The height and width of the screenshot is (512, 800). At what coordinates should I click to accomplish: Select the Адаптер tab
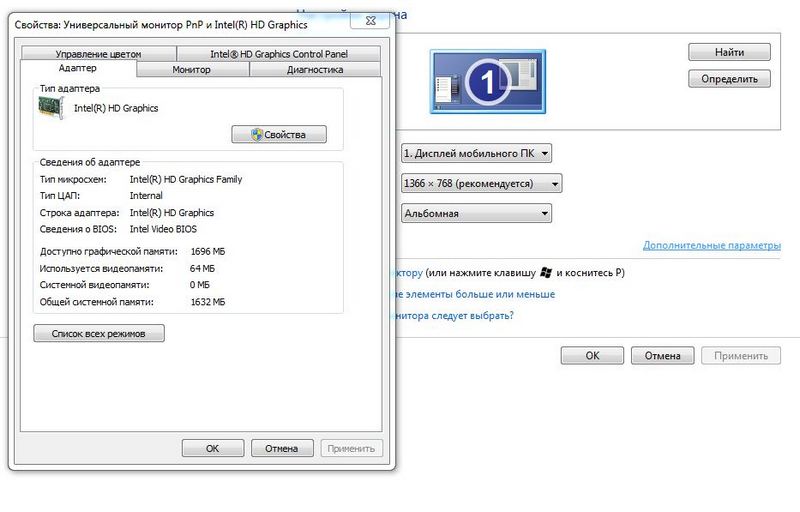pyautogui.click(x=78, y=69)
